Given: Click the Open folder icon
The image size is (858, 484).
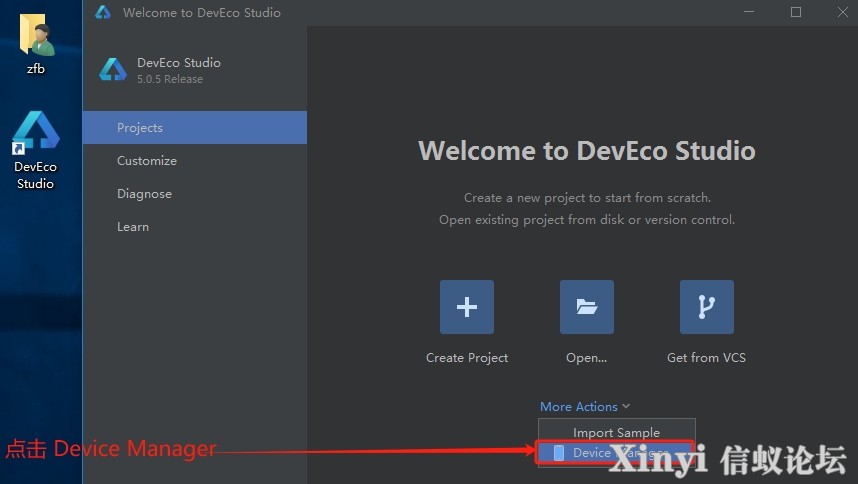Looking at the screenshot, I should point(587,307).
